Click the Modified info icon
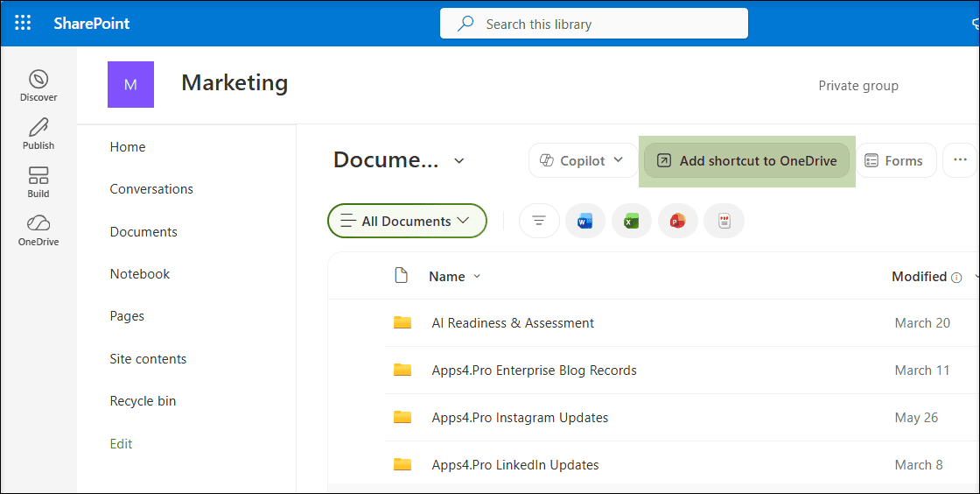Viewport: 980px width, 494px height. pos(956,277)
